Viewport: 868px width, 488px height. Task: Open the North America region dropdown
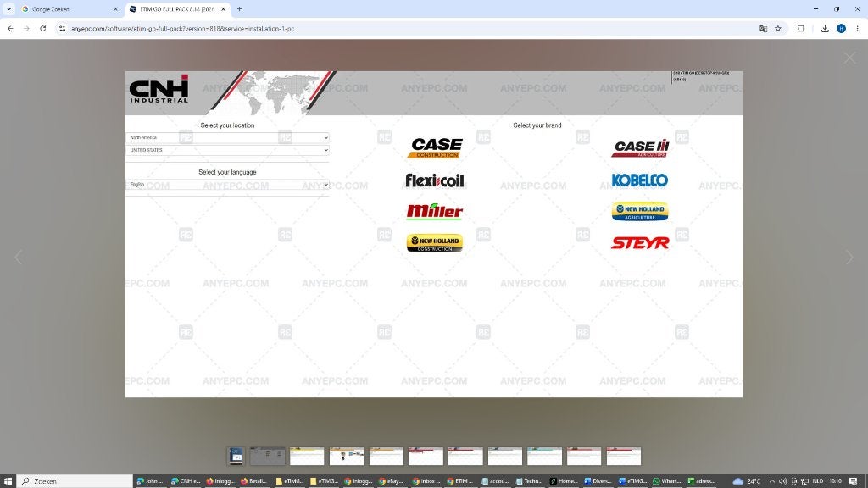[227, 137]
